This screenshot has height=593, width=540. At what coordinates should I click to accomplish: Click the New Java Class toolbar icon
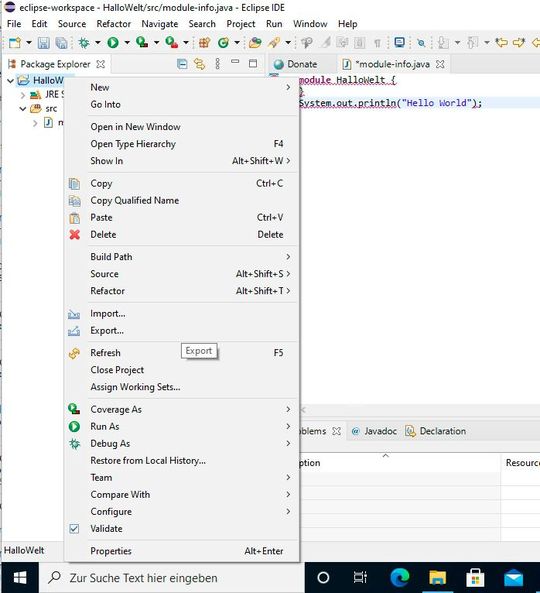point(223,42)
